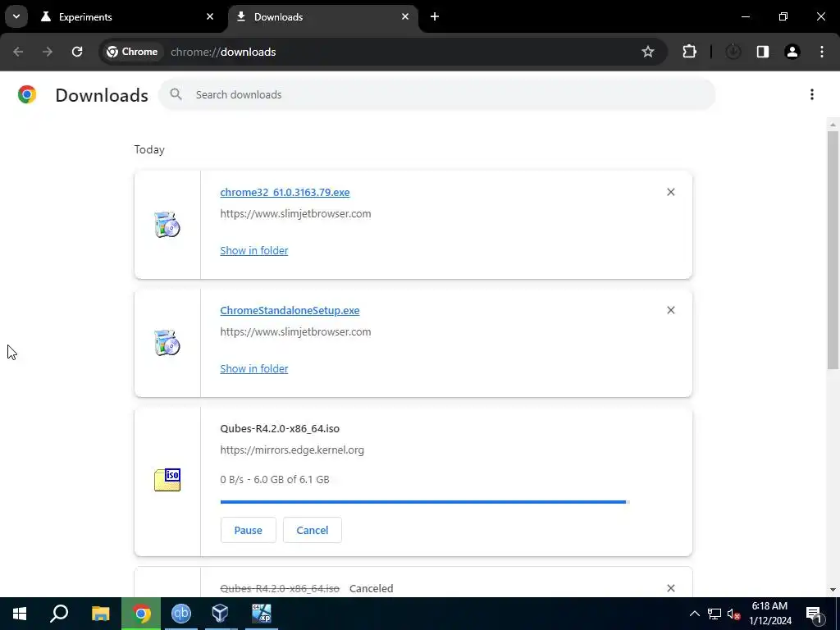Remove the canceled Qubes ISO entry
The height and width of the screenshot is (630, 840).
(x=670, y=588)
